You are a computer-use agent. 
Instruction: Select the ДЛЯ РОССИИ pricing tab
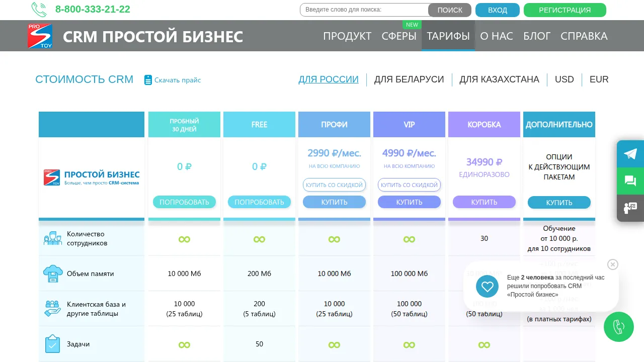[x=329, y=79]
